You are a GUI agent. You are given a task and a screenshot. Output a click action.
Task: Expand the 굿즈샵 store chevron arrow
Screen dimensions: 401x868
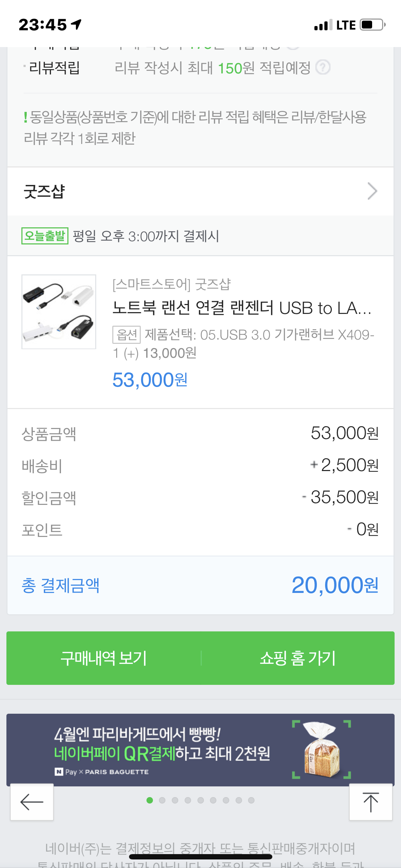coord(372,191)
